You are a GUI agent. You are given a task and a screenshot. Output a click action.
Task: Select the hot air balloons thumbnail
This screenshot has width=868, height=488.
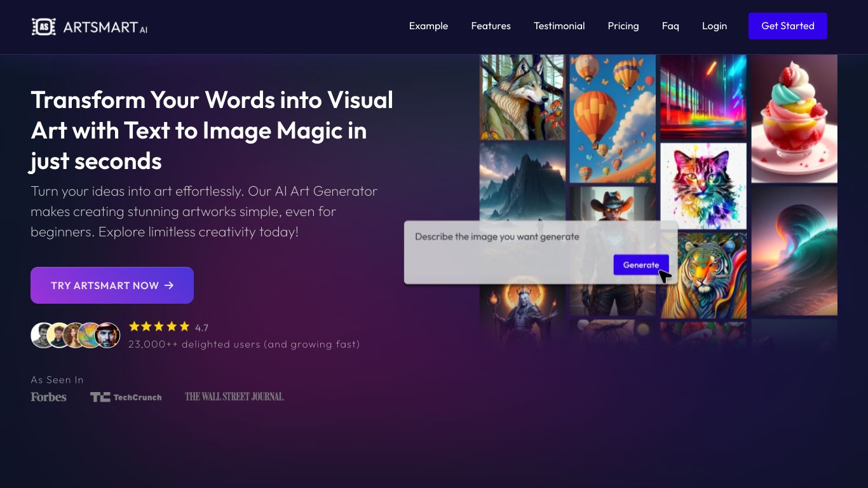613,119
